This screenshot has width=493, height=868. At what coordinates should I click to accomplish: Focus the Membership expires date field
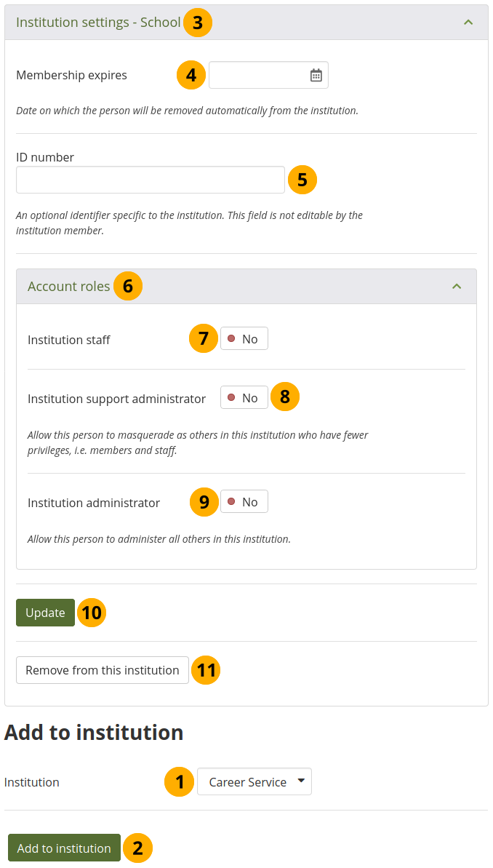point(258,75)
